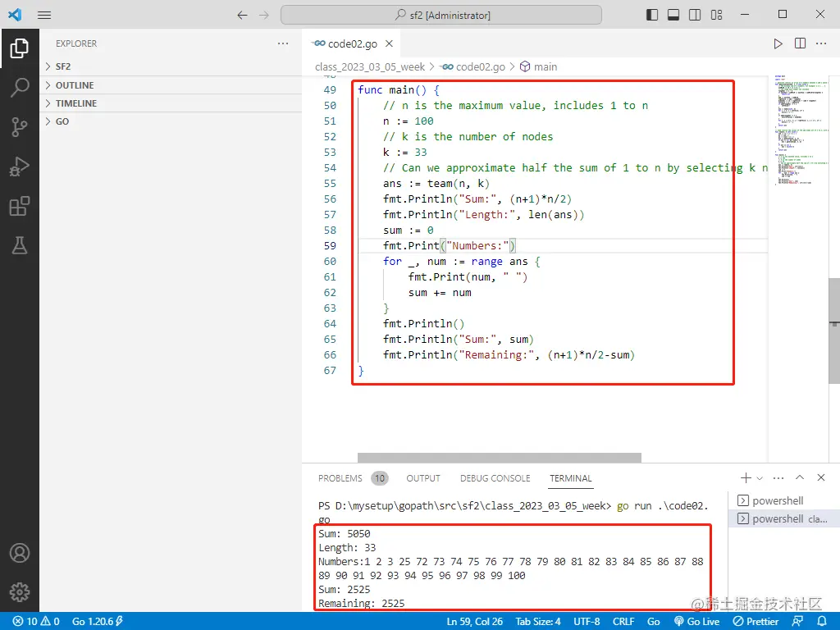This screenshot has width=840, height=630.
Task: Select the code02.go editor tab
Action: (x=351, y=43)
